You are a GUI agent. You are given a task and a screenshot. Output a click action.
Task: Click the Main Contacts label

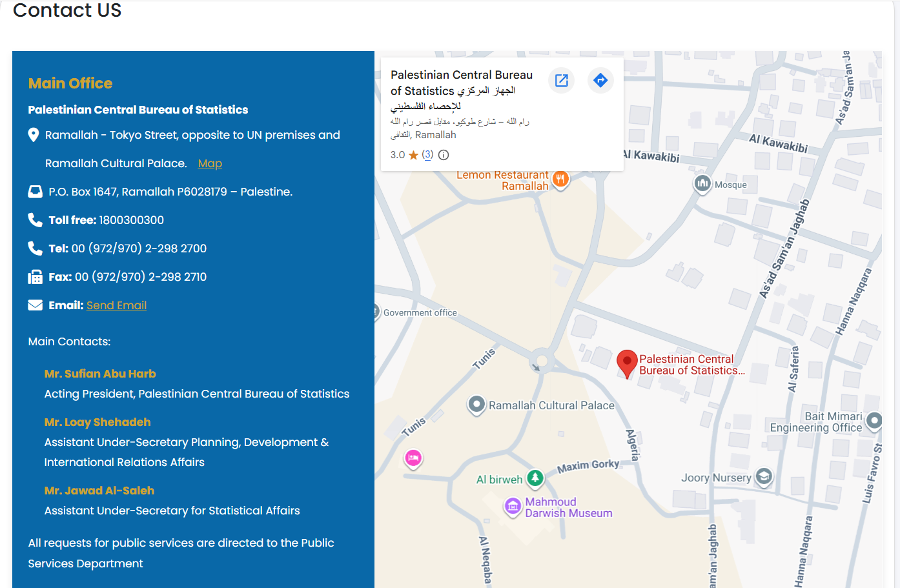tap(70, 341)
